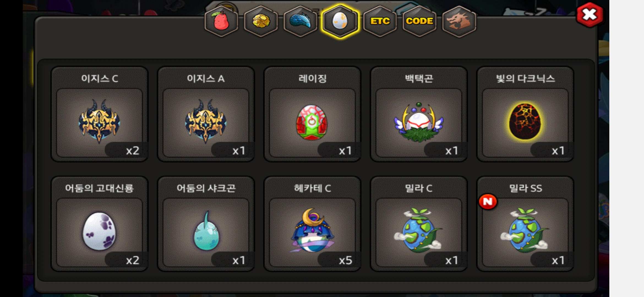Switch to the ETC tab
644x297 pixels.
point(380,21)
